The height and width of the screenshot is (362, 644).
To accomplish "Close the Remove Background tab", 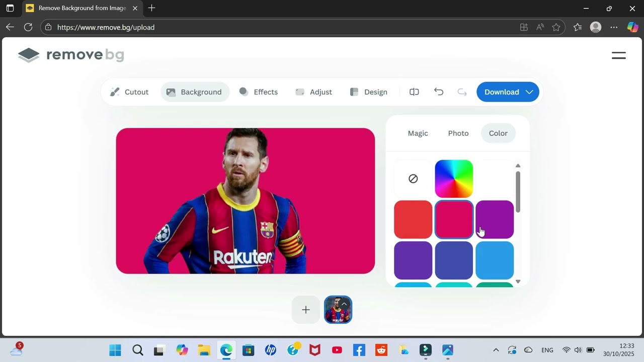I will (135, 8).
